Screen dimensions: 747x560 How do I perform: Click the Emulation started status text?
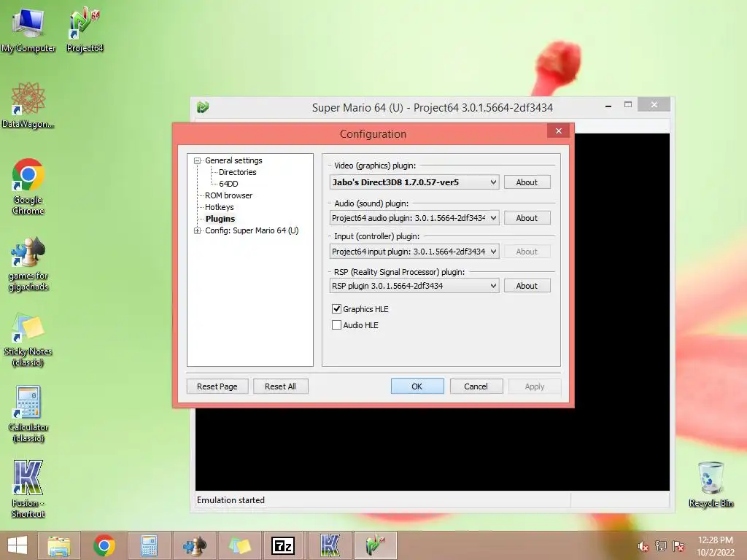pos(231,500)
